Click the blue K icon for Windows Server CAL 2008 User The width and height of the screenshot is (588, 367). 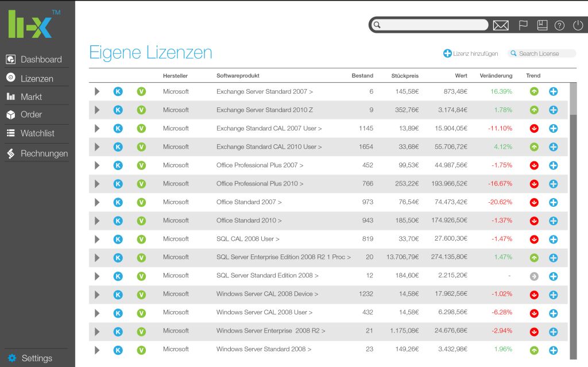(118, 313)
